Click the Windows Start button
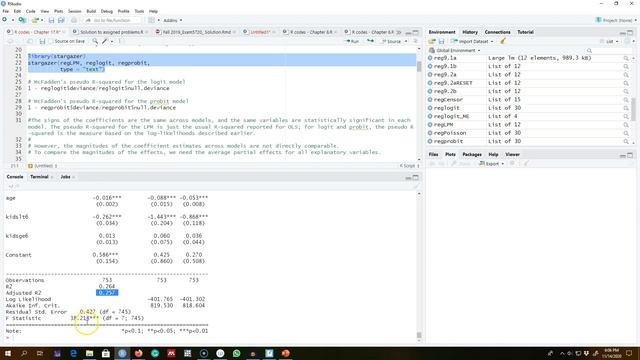 [x=8, y=353]
